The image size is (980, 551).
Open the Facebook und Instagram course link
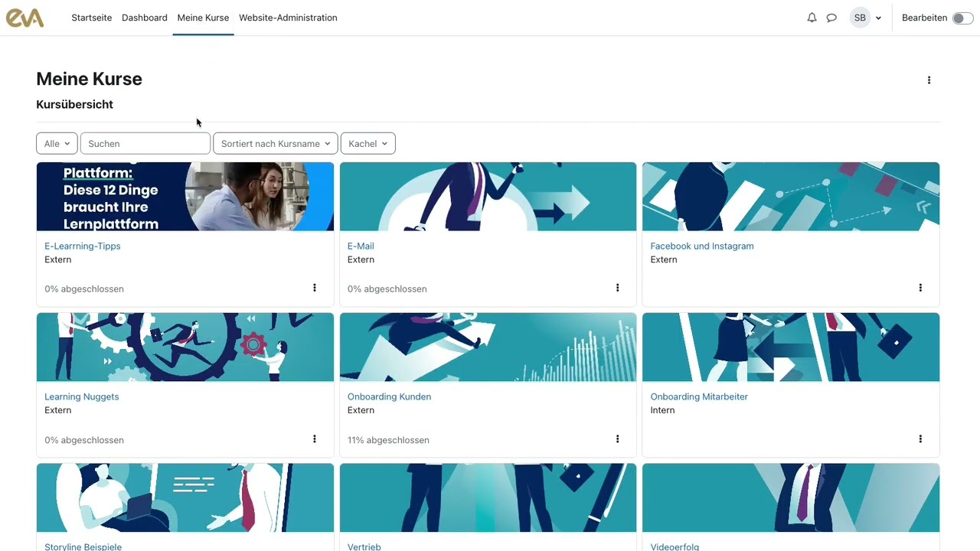pos(702,246)
